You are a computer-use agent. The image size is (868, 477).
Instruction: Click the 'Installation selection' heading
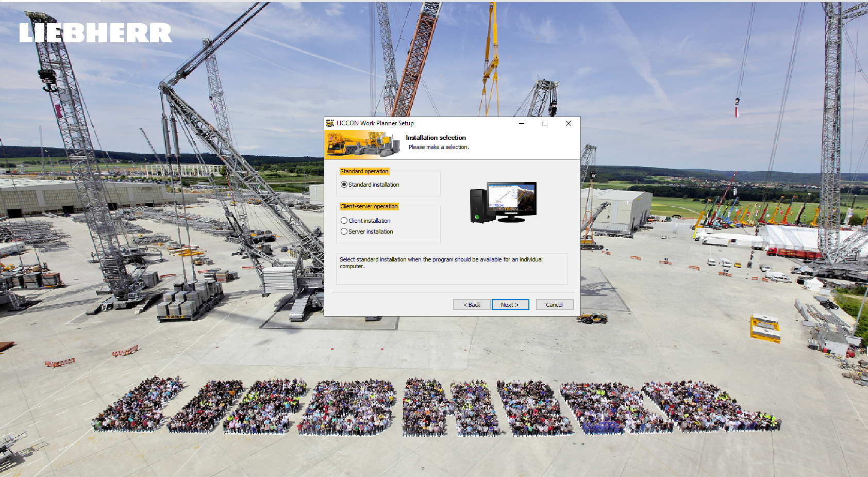[x=436, y=138]
